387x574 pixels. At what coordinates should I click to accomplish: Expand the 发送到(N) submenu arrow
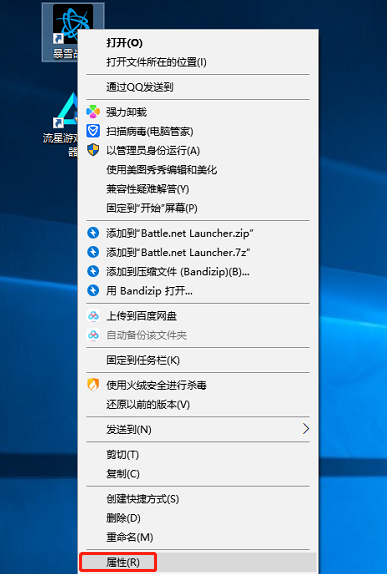(305, 429)
